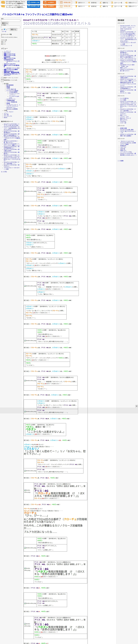Open タグ一覧 link in sidebar

6,115
